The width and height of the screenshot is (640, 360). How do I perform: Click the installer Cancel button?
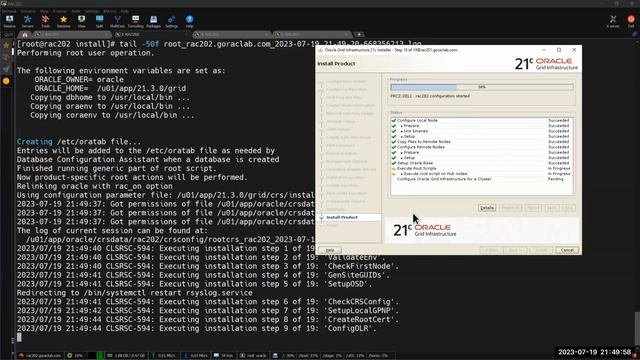tap(567, 250)
